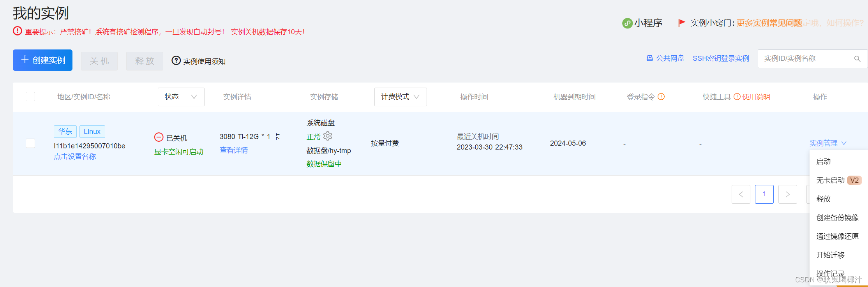Open the 状态 filter dropdown
This screenshot has width=868, height=287.
181,97
